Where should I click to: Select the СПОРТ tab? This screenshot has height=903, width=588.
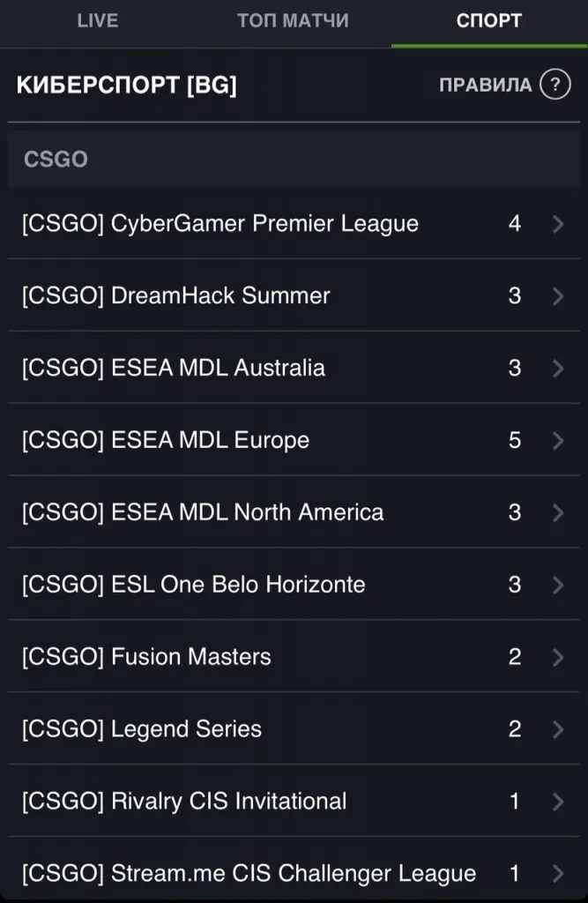489,20
